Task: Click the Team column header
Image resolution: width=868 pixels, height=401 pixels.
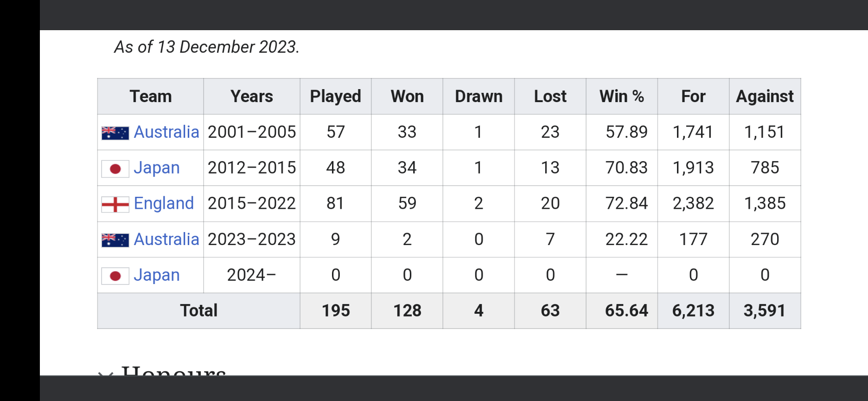Action: click(x=151, y=97)
